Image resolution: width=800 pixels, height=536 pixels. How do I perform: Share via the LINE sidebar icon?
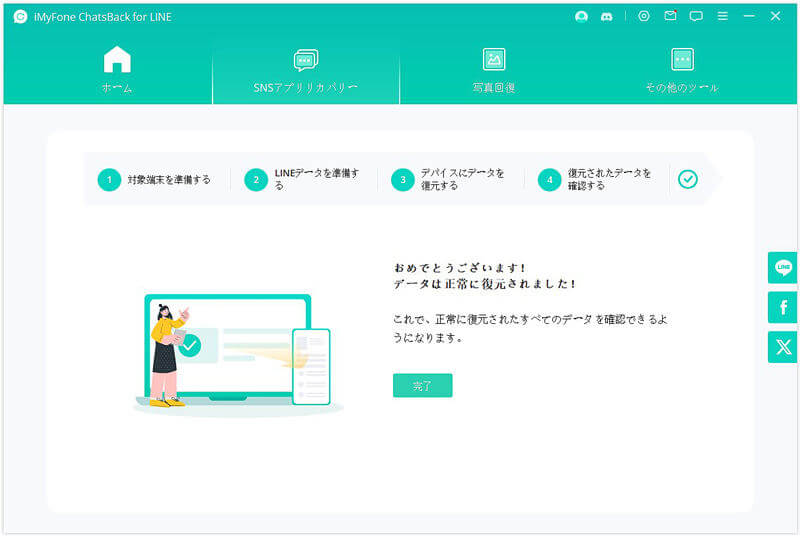pos(783,268)
